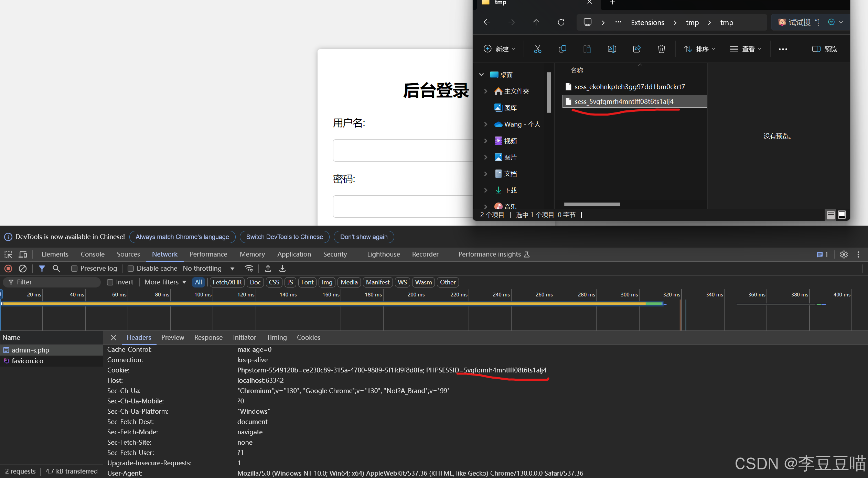This screenshot has height=478, width=868.
Task: Enable the Preserve log checkbox
Action: [x=74, y=269]
